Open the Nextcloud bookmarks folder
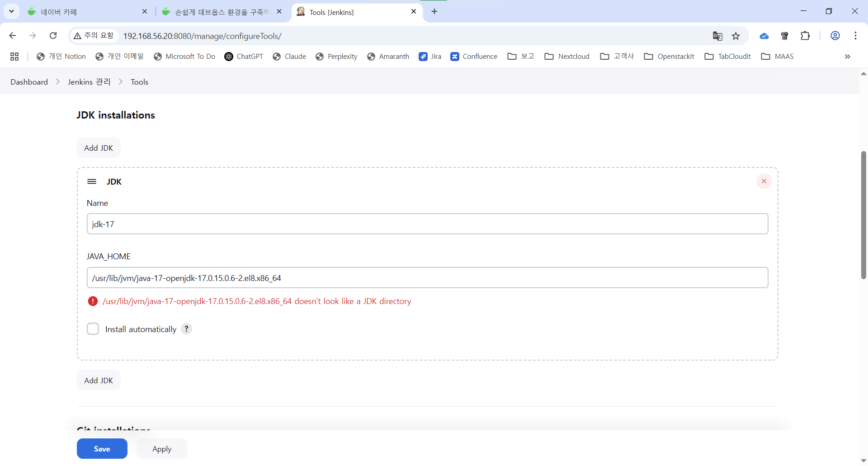Viewport: 868px width, 466px height. 567,57
